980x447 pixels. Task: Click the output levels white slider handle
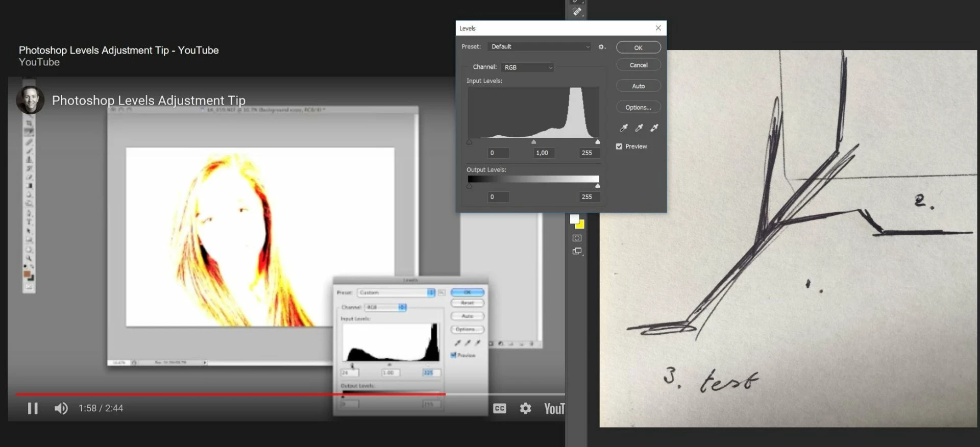point(598,186)
